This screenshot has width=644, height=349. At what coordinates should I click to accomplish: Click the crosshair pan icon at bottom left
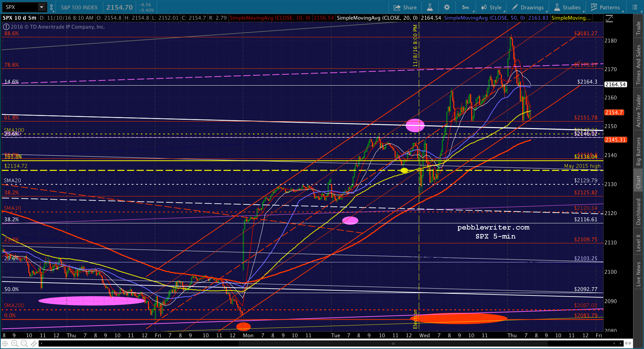5,343
